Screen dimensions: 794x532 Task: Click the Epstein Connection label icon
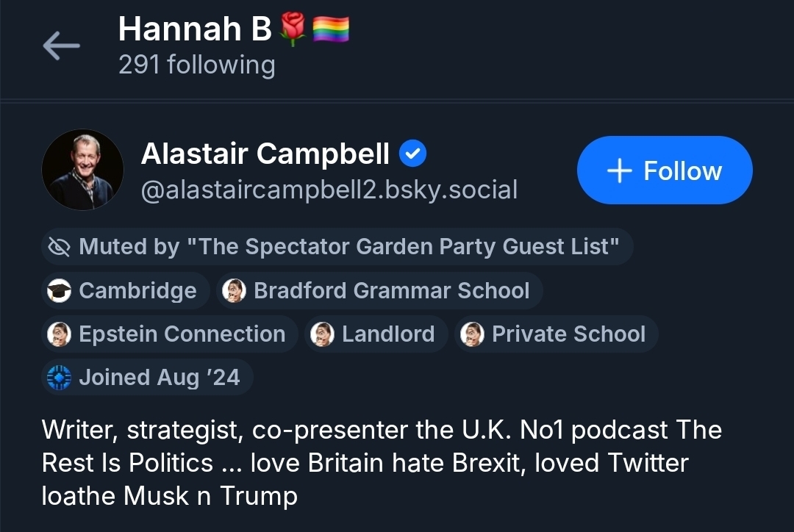tap(59, 334)
